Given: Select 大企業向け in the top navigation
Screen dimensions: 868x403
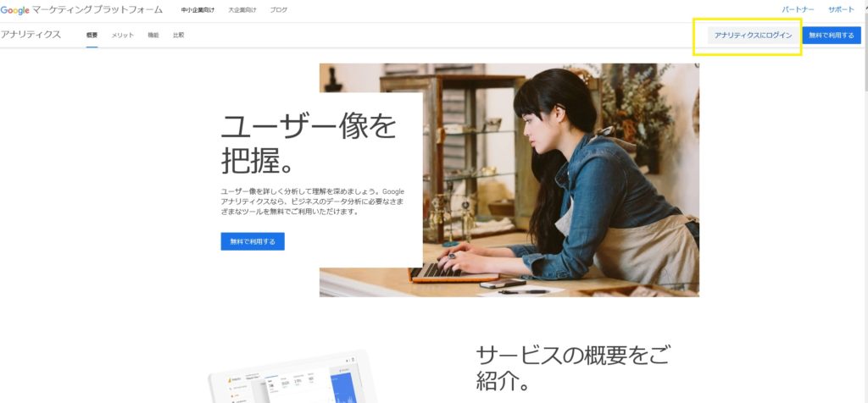Looking at the screenshot, I should (x=242, y=10).
